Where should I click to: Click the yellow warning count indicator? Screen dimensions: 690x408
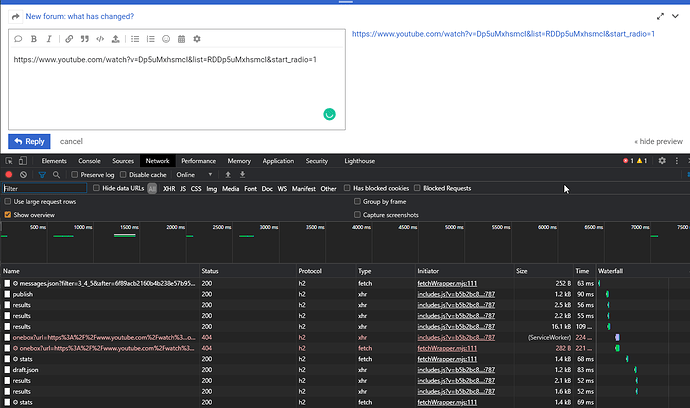642,161
